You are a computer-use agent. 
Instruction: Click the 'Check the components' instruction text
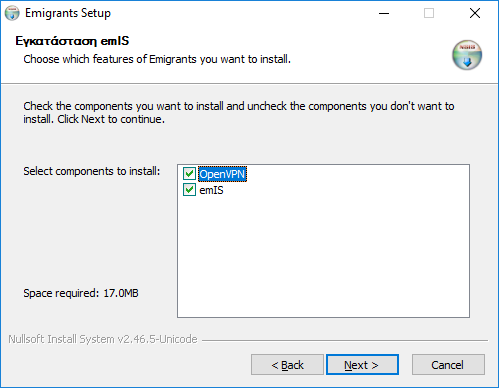click(x=239, y=112)
